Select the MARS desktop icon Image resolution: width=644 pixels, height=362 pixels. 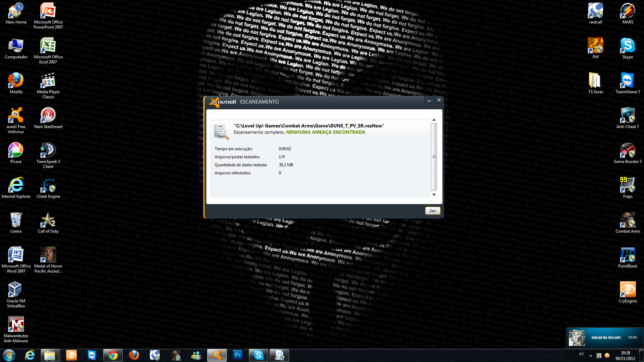(628, 13)
